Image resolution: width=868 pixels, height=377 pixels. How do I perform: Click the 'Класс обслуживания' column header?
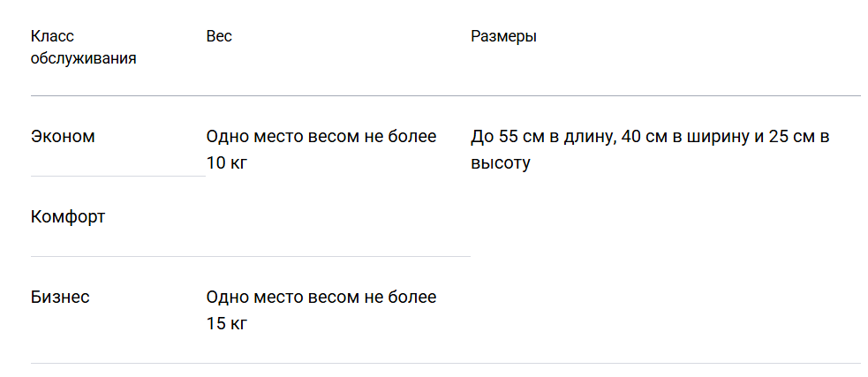pyautogui.click(x=83, y=48)
